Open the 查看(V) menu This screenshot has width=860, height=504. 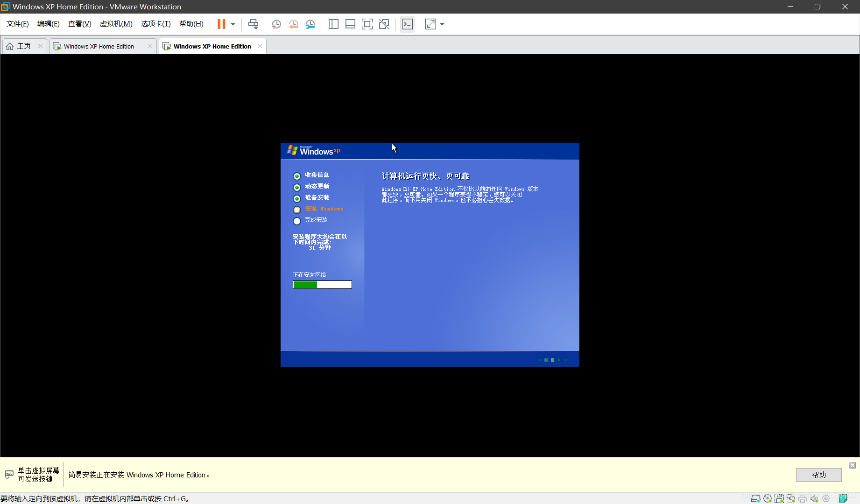pyautogui.click(x=79, y=24)
